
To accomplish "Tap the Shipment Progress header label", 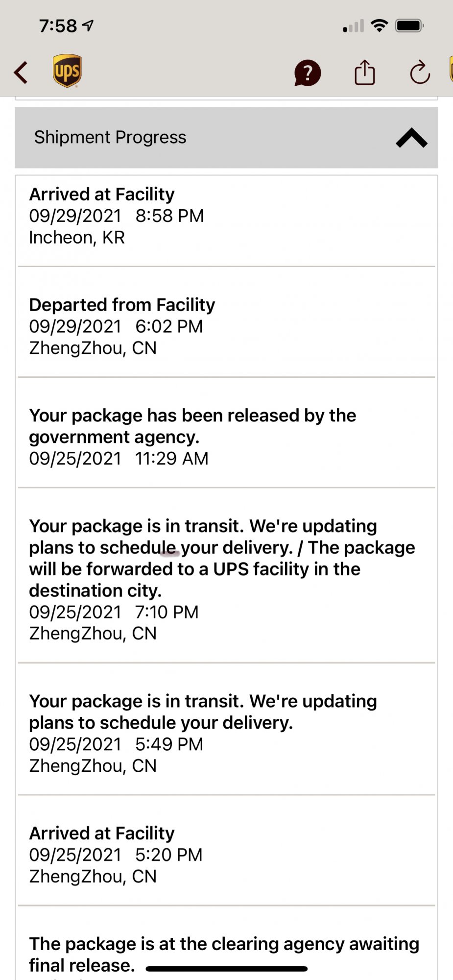I will 110,137.
